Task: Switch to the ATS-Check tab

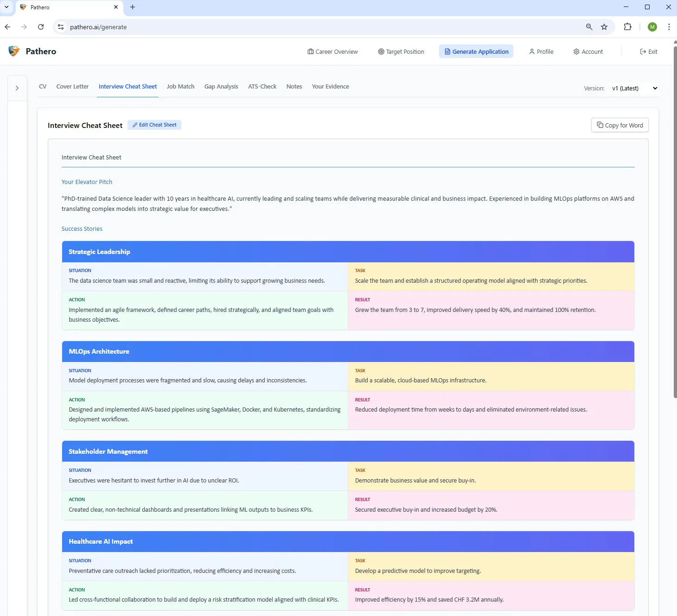Action: coord(262,87)
